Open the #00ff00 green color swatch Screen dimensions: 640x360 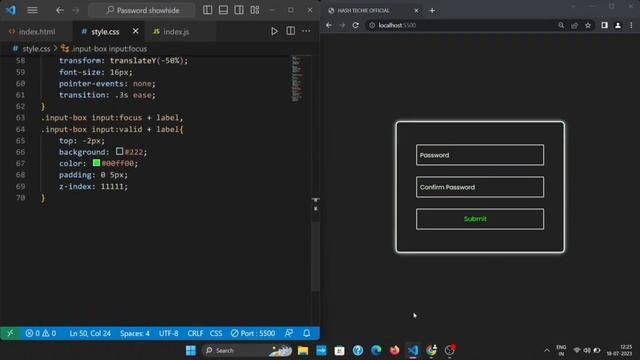tap(96, 163)
